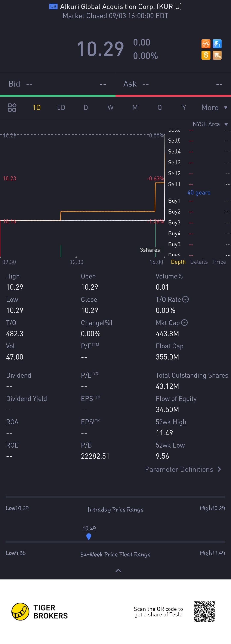Tap the blue lightning bolt badge
This screenshot has width=231, height=644.
point(217,44)
